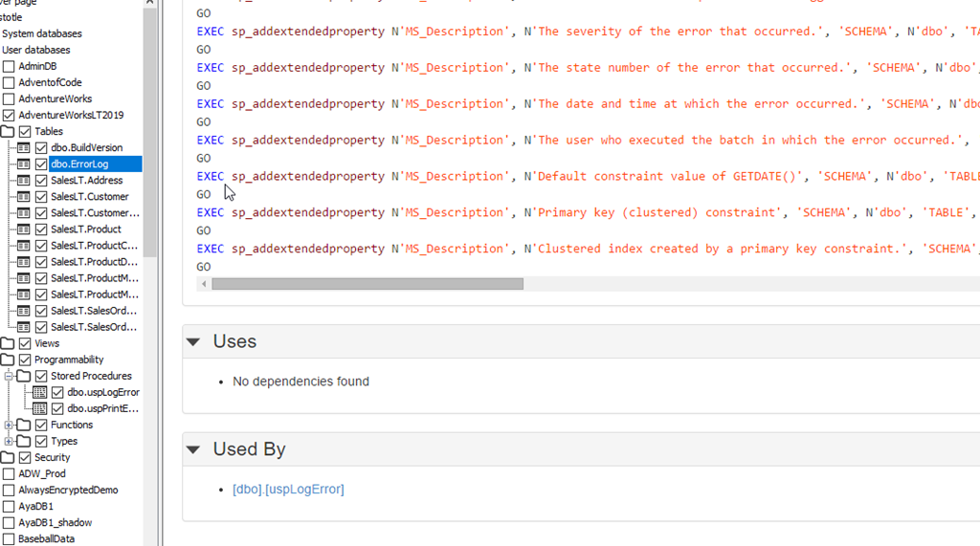Collapse the Used By section
The image size is (980, 546).
tap(193, 449)
